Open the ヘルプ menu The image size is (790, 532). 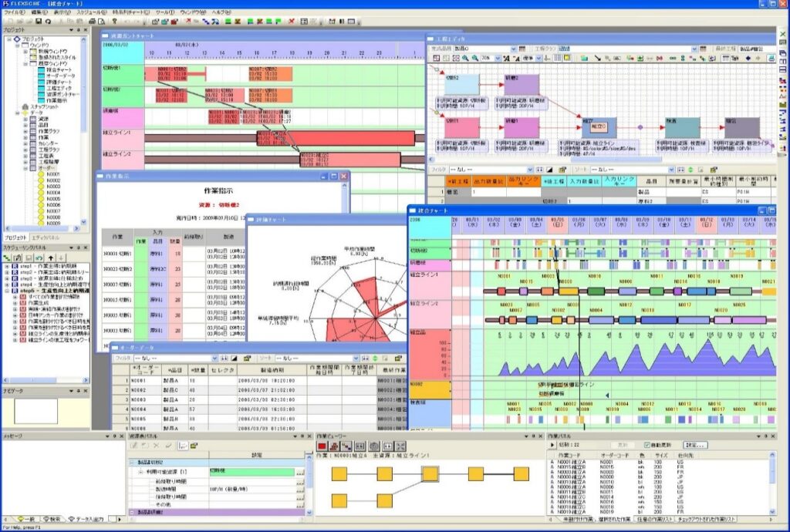221,12
